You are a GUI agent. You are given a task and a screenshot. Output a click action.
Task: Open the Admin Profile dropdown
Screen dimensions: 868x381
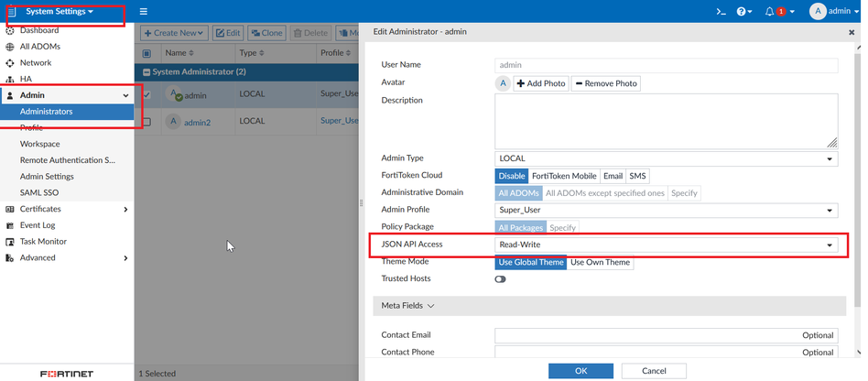click(666, 210)
